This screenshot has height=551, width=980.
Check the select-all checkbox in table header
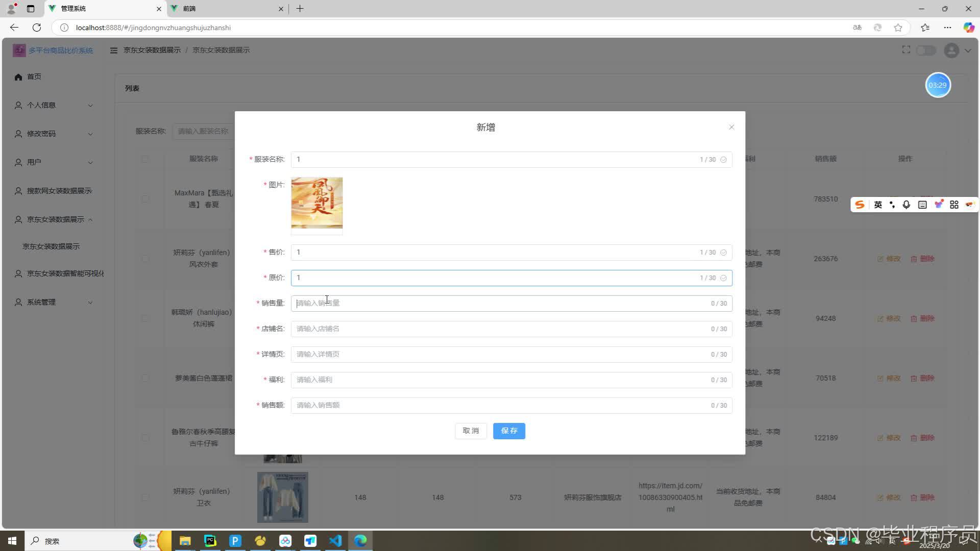(145, 159)
